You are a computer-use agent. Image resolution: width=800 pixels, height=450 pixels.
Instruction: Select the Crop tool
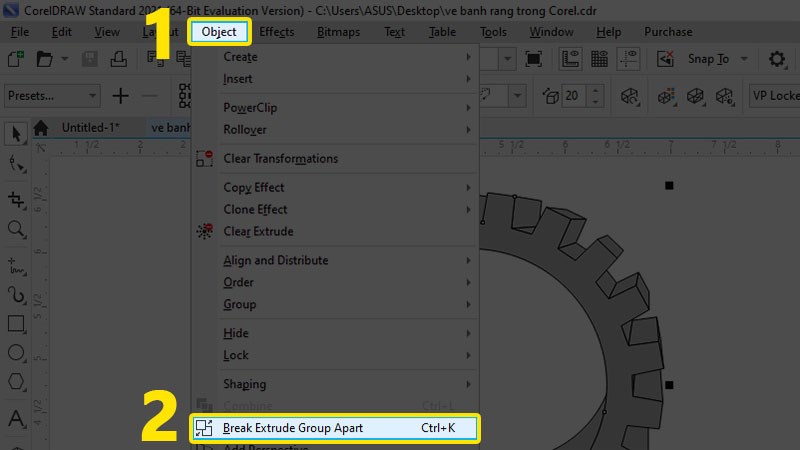coord(16,199)
